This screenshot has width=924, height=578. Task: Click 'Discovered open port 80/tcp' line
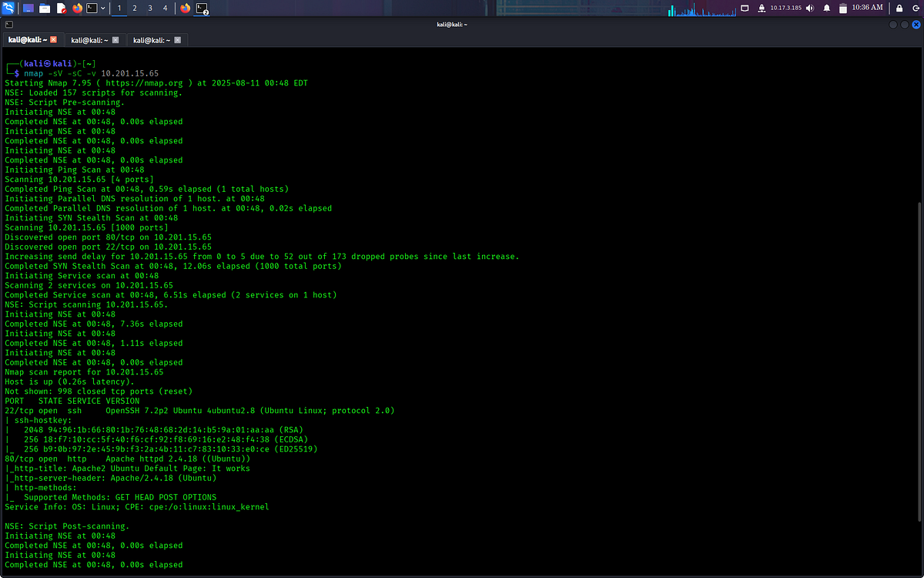coord(108,237)
